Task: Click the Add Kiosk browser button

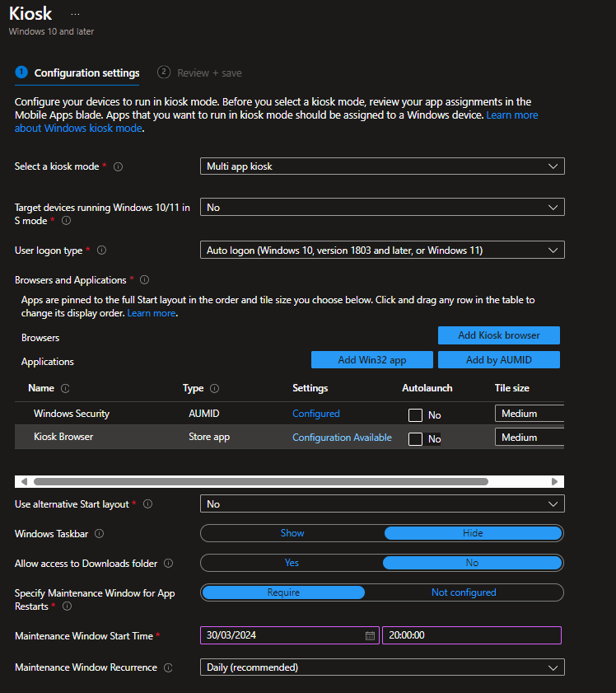Action: (498, 335)
